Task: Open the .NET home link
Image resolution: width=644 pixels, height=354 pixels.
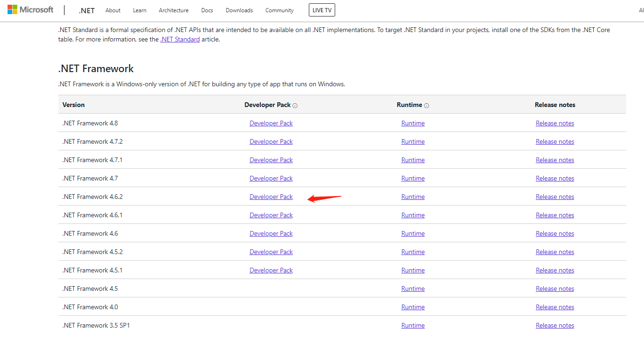Action: click(x=87, y=10)
